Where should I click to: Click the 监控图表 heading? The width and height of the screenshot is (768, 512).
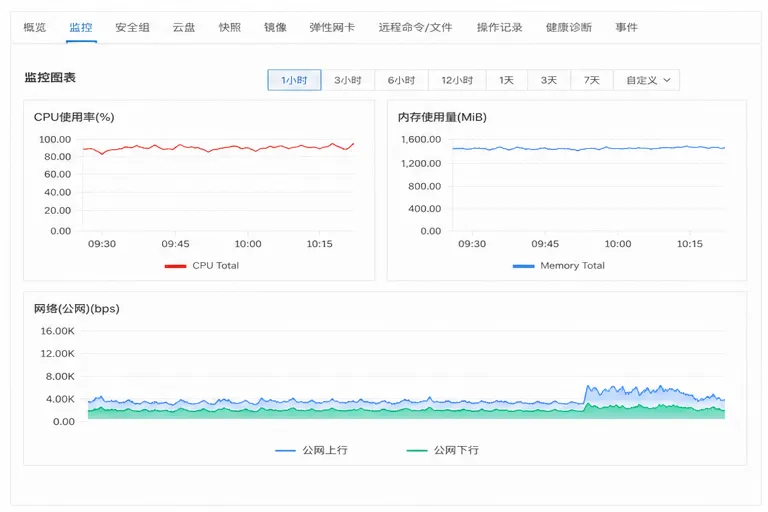click(50, 77)
